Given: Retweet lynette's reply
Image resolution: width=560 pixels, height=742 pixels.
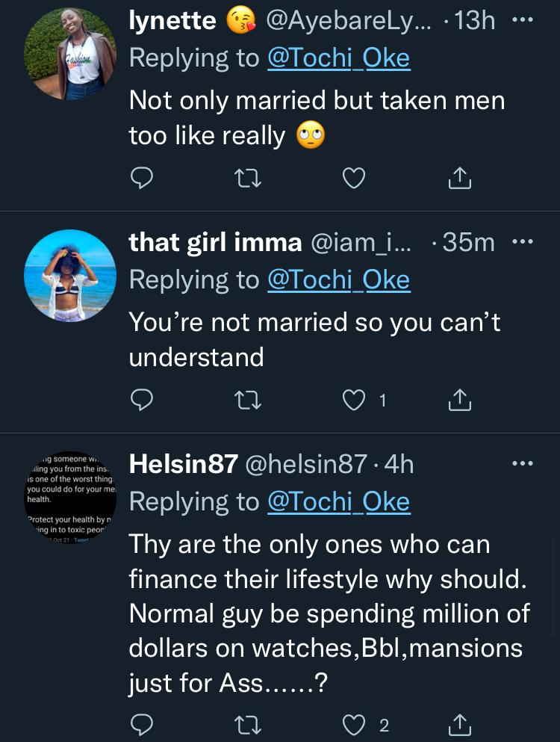Looking at the screenshot, I should coord(247,178).
